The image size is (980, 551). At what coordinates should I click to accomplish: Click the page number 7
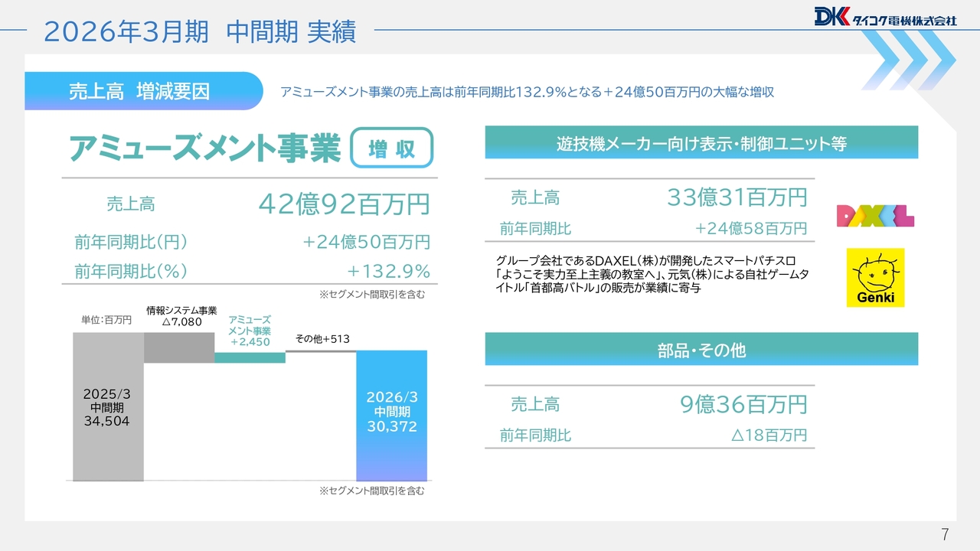click(945, 533)
